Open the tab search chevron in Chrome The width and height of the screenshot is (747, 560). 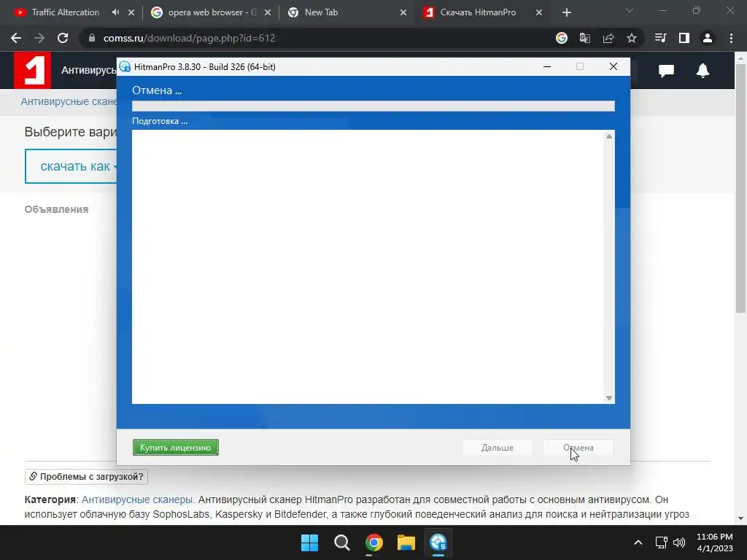[x=630, y=10]
